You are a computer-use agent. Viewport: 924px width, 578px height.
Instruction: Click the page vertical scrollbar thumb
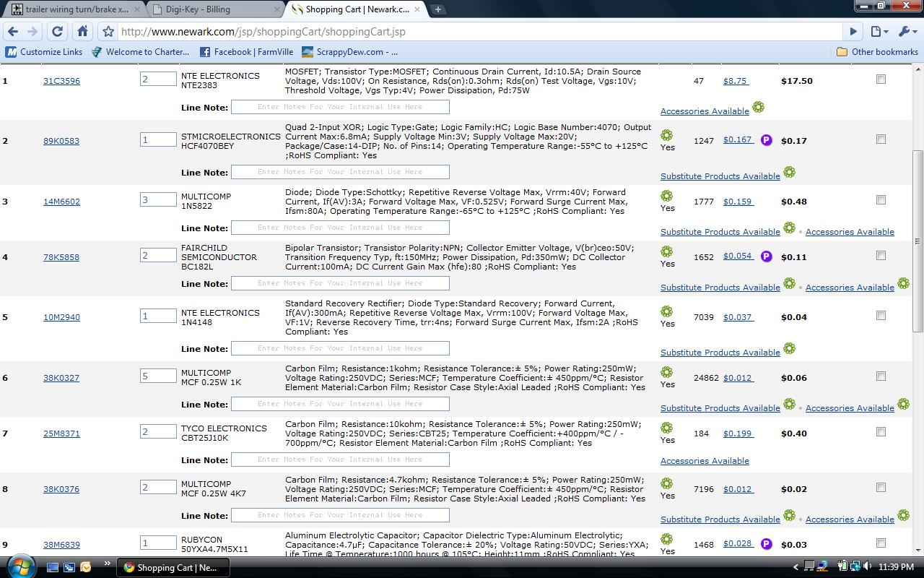[918, 241]
